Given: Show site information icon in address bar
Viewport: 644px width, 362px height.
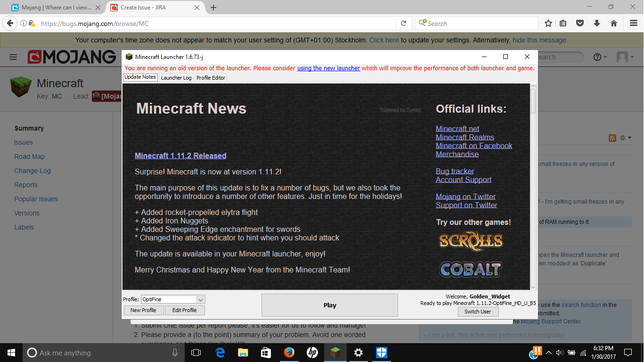Looking at the screenshot, I should coord(24,23).
